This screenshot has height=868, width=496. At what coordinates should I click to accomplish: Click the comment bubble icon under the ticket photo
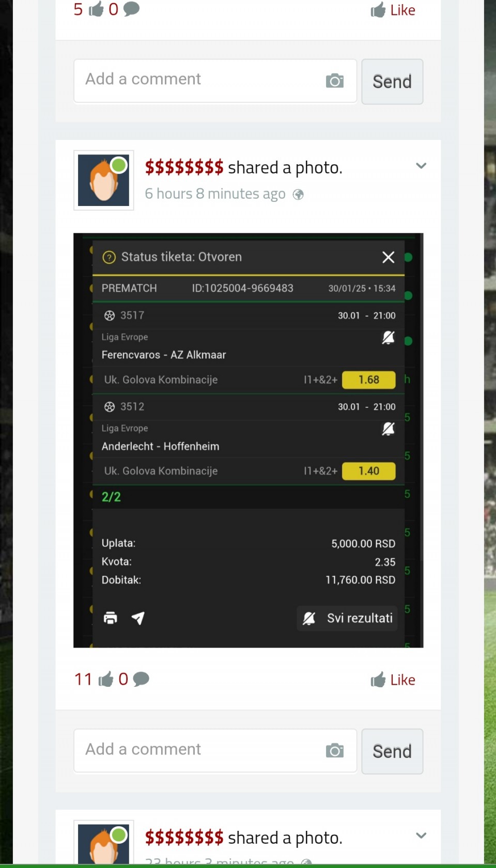pos(141,679)
